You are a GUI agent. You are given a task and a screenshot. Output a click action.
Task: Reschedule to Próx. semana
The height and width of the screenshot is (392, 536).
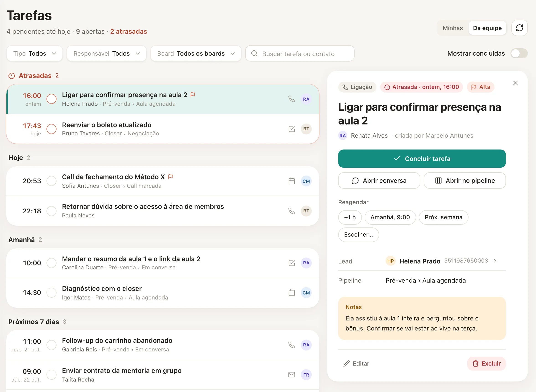tap(443, 217)
